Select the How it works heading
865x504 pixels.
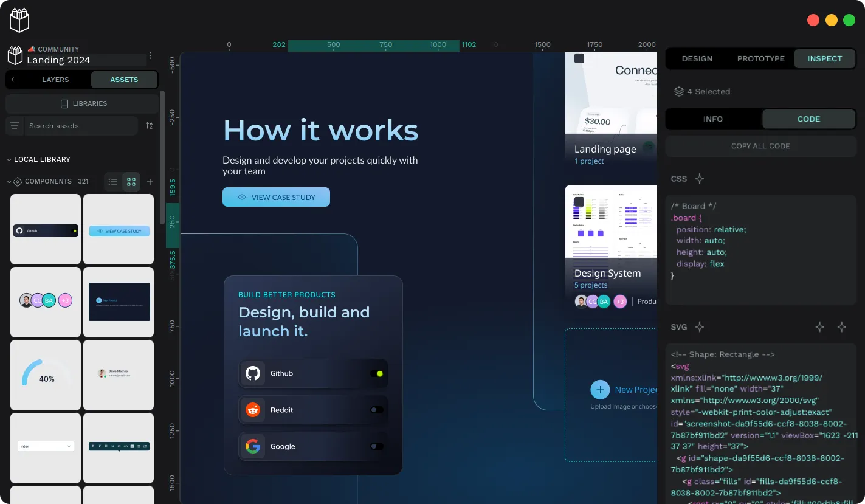[x=320, y=130]
